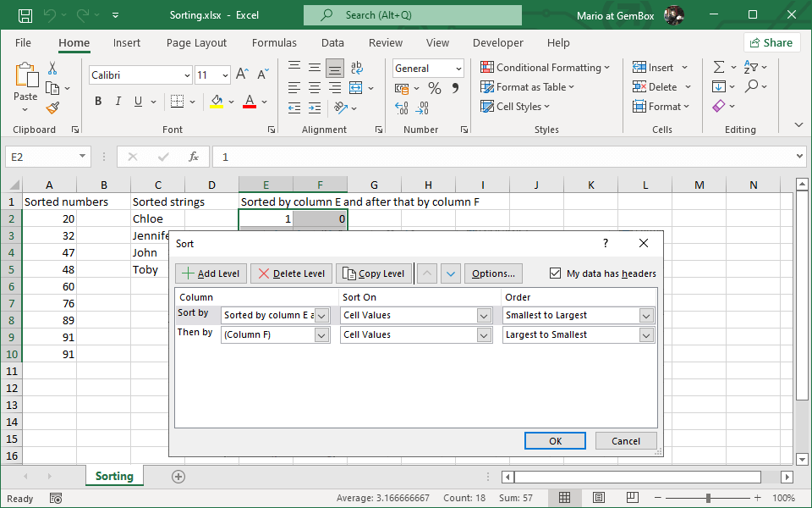812x508 pixels.
Task: Click the new sheet plus icon
Action: 178,477
